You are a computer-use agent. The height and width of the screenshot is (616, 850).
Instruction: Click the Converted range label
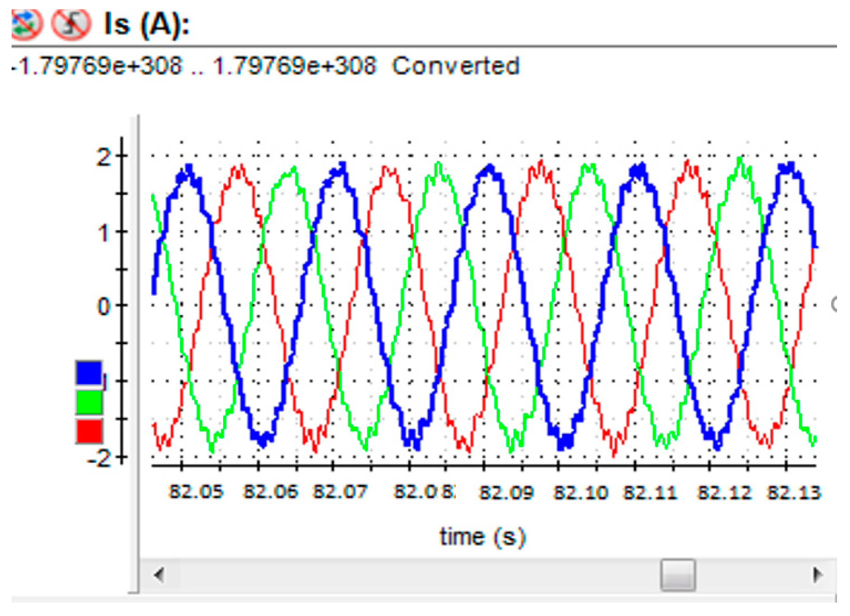pos(455,65)
